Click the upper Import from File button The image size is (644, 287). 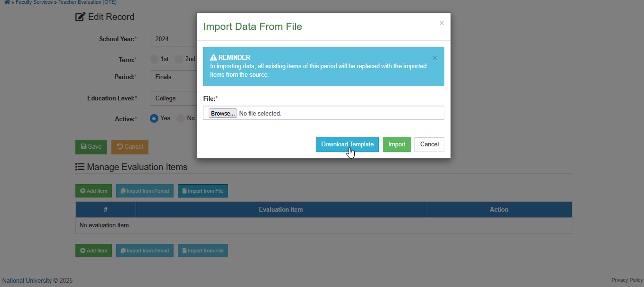pyautogui.click(x=203, y=191)
